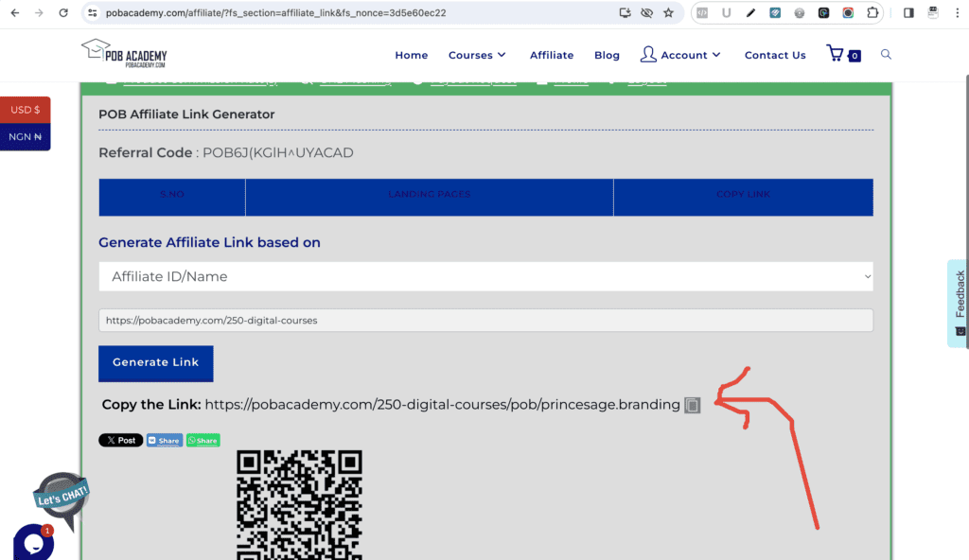Click the install app icon in the address bar
This screenshot has width=969, height=560.
(x=625, y=12)
